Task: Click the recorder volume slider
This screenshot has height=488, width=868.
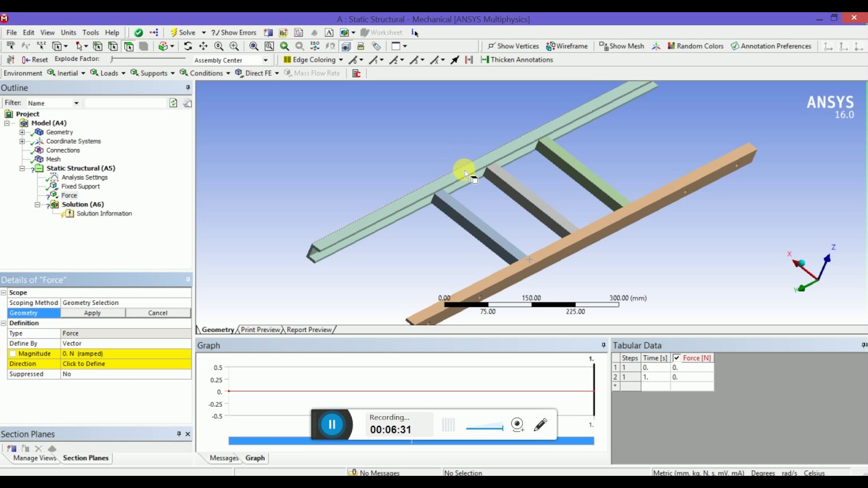Action: click(484, 428)
